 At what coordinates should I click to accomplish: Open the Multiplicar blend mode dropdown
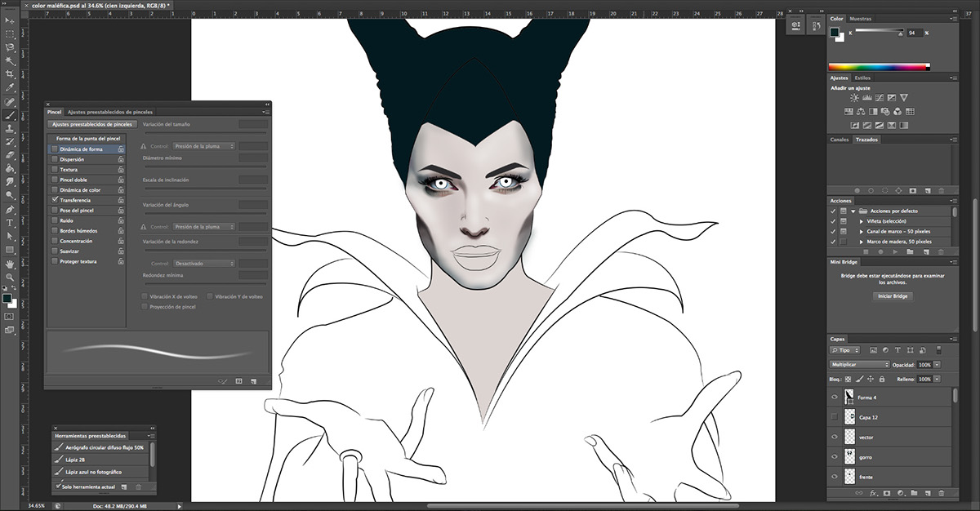859,365
